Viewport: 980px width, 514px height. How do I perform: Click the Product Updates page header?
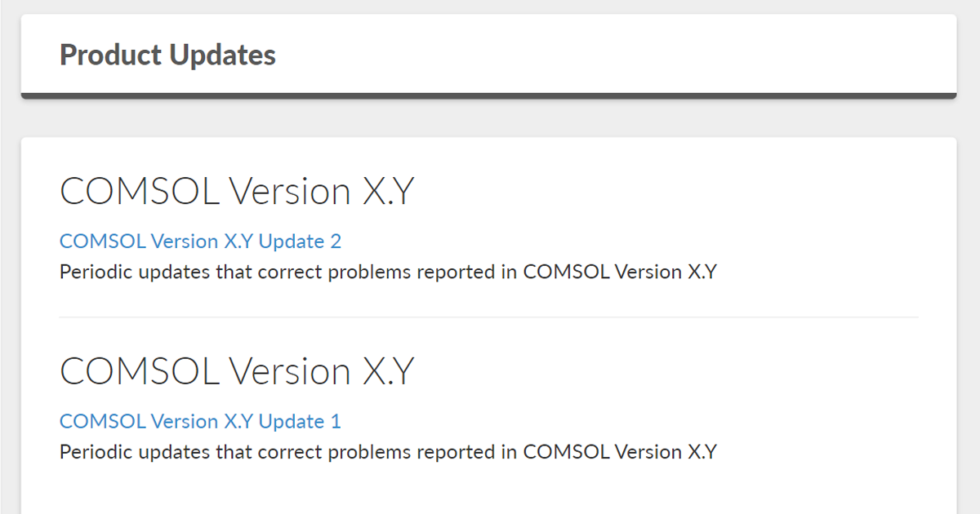[x=167, y=54]
